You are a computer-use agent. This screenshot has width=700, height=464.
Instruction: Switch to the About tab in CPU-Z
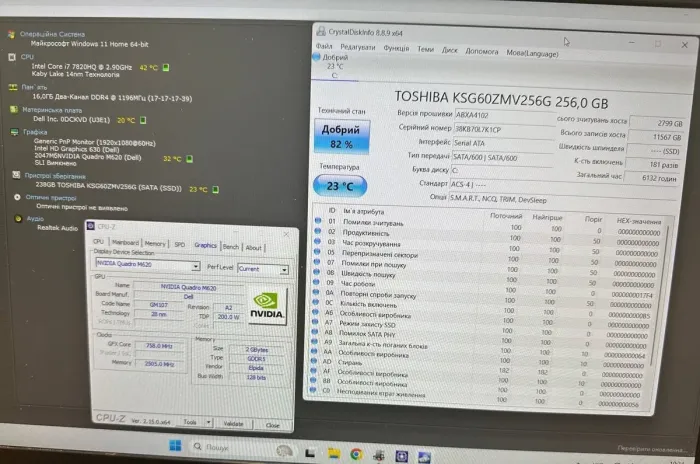[254, 247]
